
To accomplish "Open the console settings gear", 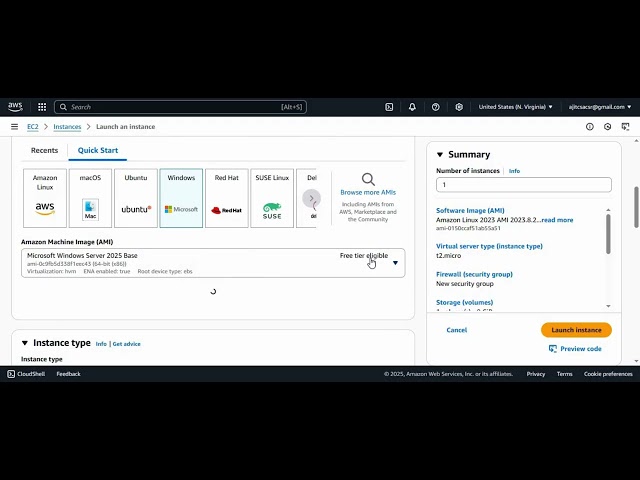I will tap(459, 107).
